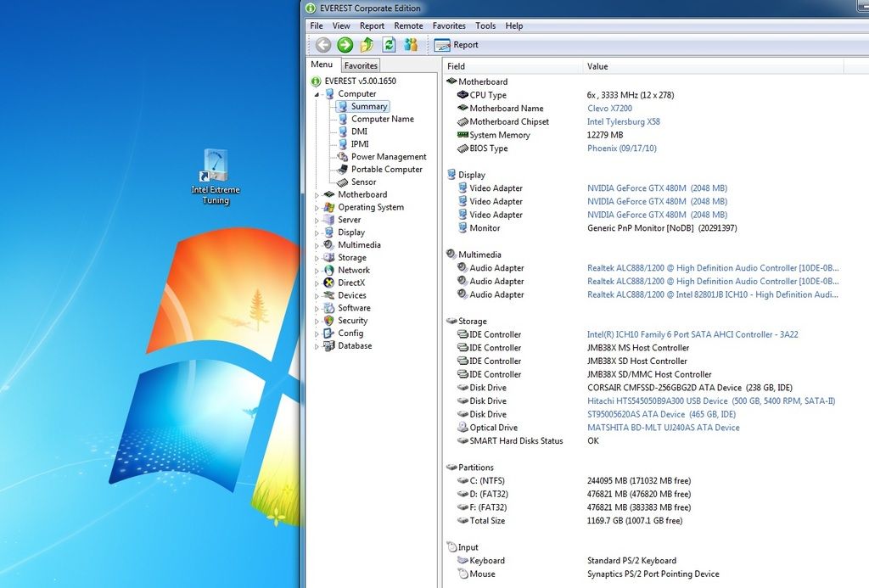
Task: Open the Intel ICH10 SATA AHCI Controller link
Action: point(692,334)
